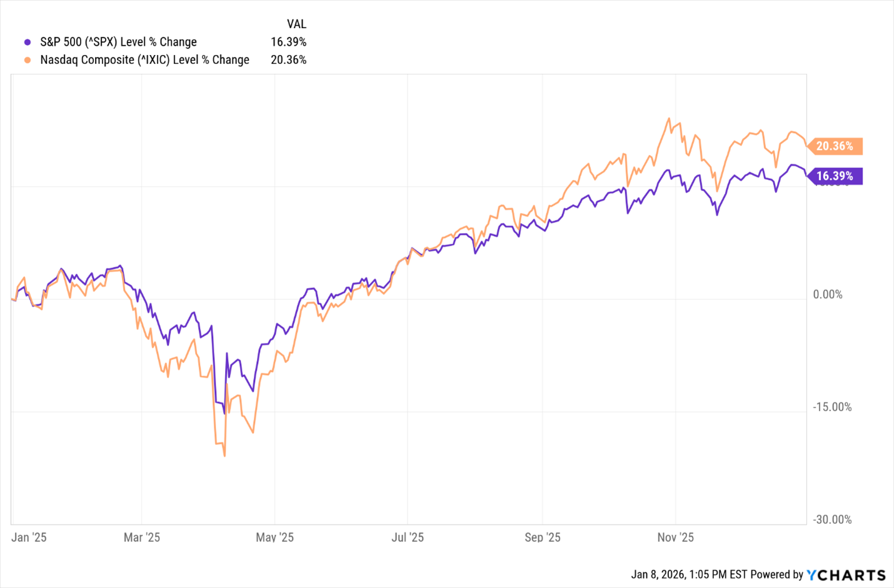This screenshot has height=588, width=894.
Task: Click the -30.00% y-axis label
Action: pyautogui.click(x=831, y=519)
